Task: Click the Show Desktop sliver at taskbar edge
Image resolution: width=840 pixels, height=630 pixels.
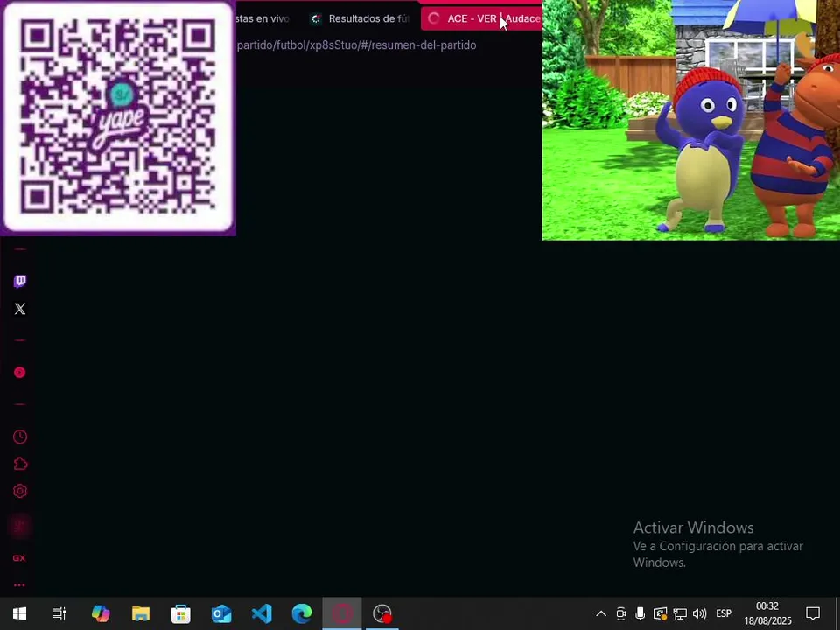Action: 837,613
